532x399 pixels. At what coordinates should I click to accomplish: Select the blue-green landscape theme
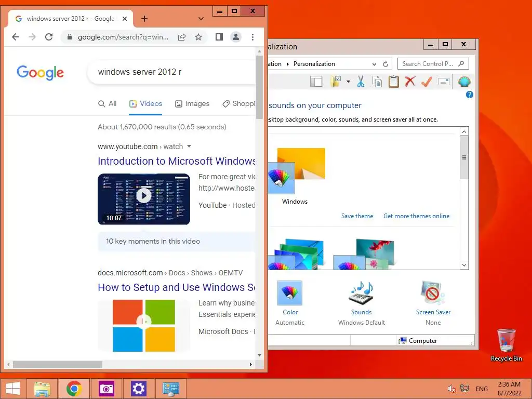point(296,254)
